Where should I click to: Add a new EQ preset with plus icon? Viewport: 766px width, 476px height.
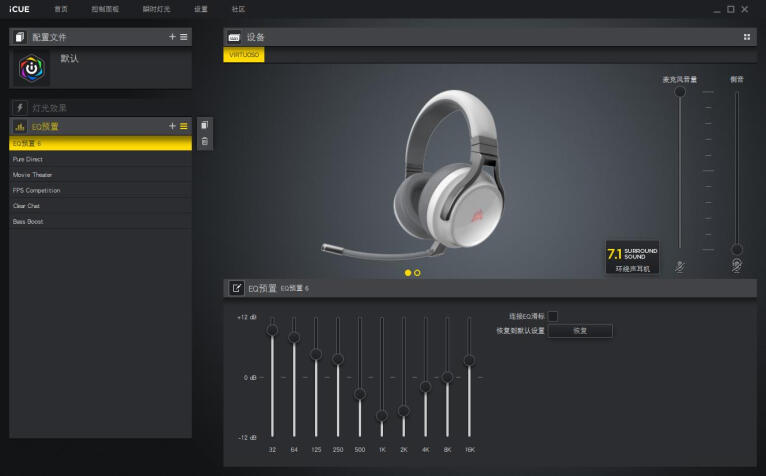click(172, 126)
